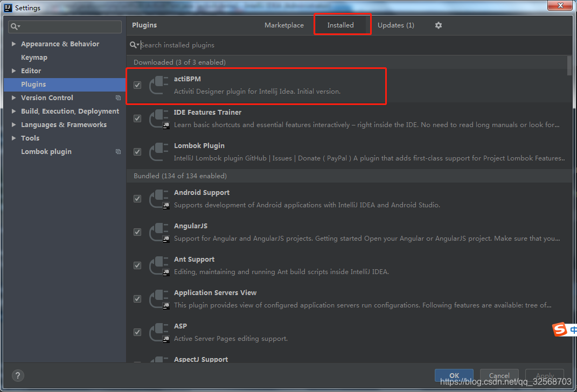Toggle the Ant Support checkbox
The height and width of the screenshot is (392, 577).
[x=137, y=265]
